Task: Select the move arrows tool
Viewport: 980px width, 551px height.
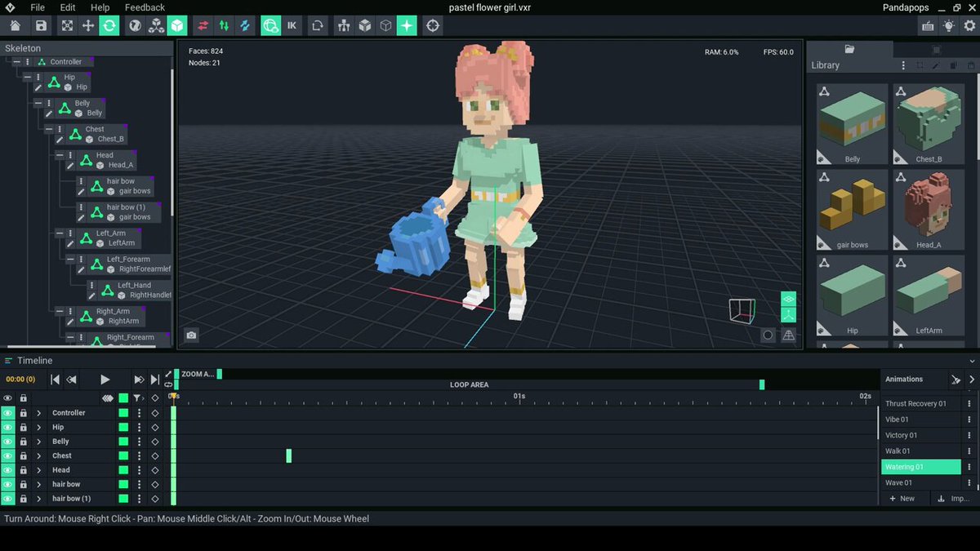Action: point(88,26)
